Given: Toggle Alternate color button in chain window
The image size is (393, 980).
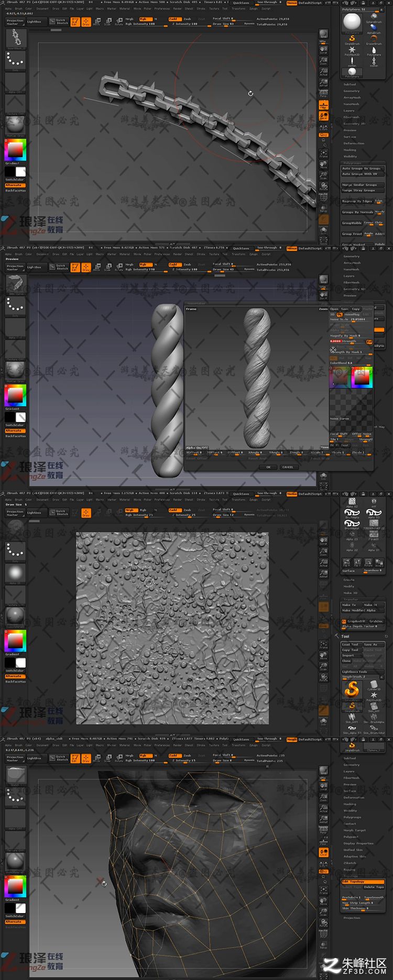Looking at the screenshot, I should coord(15,185).
